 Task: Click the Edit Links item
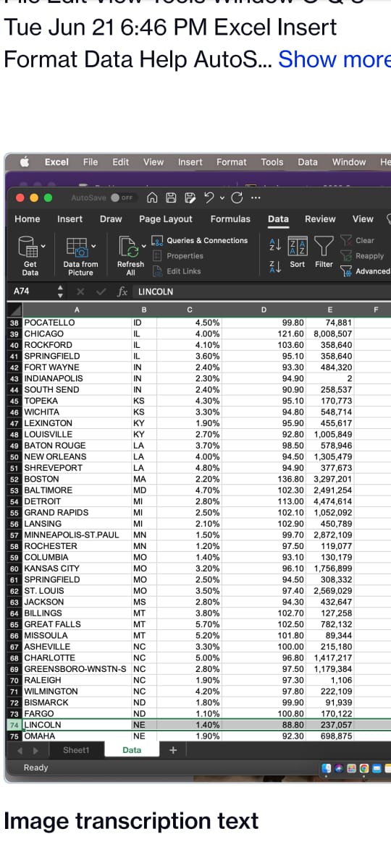click(x=177, y=271)
